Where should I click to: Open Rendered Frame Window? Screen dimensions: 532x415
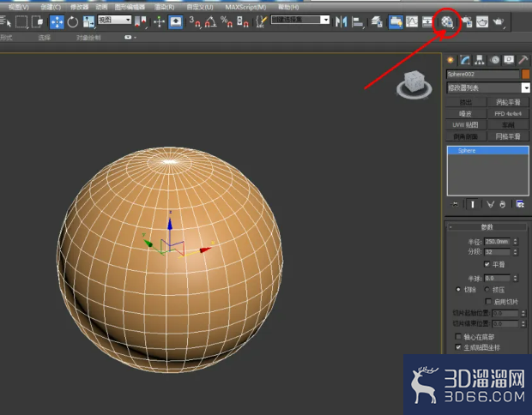coord(482,22)
